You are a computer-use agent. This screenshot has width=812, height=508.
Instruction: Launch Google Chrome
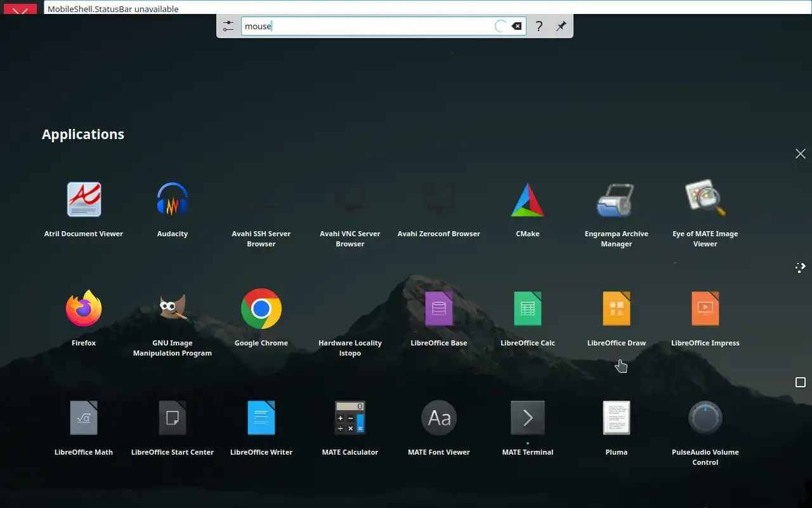261,319
